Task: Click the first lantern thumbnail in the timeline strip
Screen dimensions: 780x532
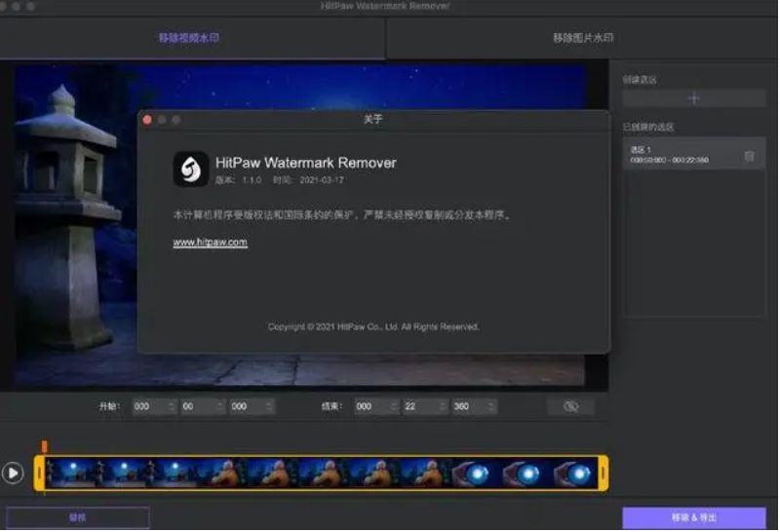Action: (69, 473)
